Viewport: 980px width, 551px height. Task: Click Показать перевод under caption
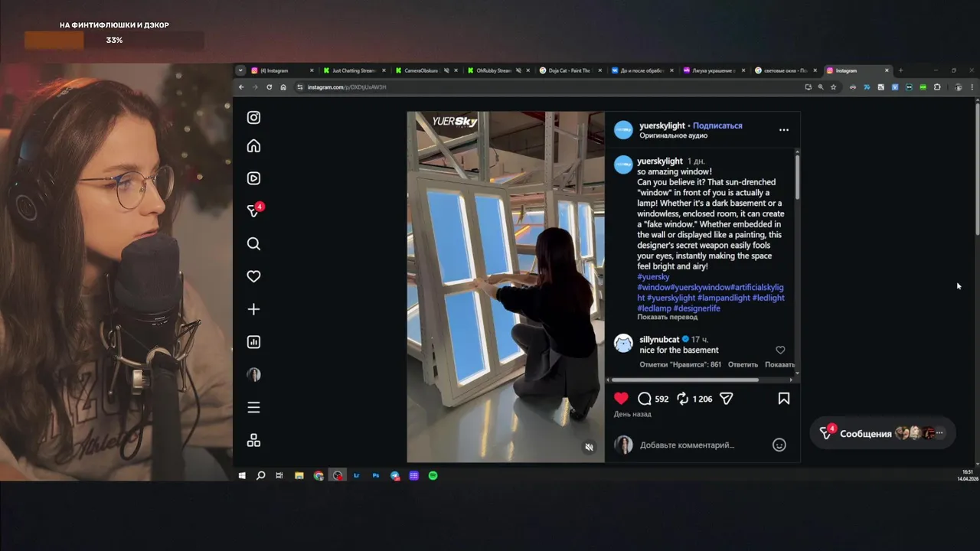pos(668,317)
